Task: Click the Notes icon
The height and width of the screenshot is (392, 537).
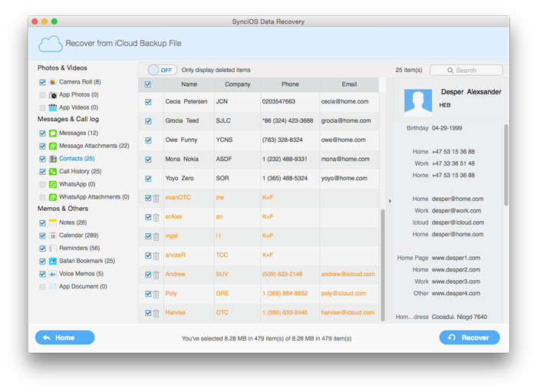Action: click(x=53, y=223)
